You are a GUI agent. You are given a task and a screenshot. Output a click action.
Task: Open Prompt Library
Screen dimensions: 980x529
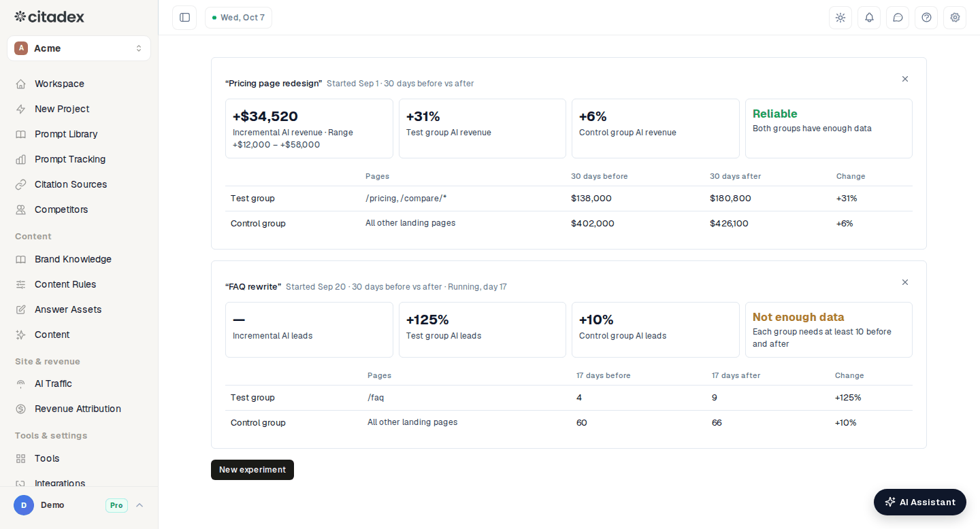tap(79, 134)
